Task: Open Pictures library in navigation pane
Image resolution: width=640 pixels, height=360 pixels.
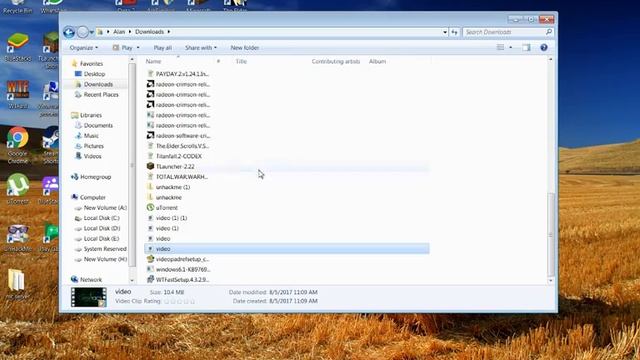Action: click(93, 146)
